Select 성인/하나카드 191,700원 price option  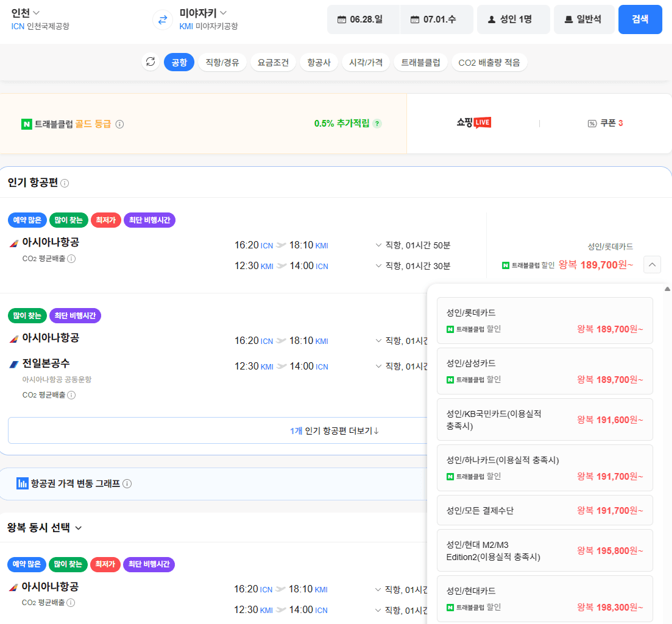click(545, 468)
